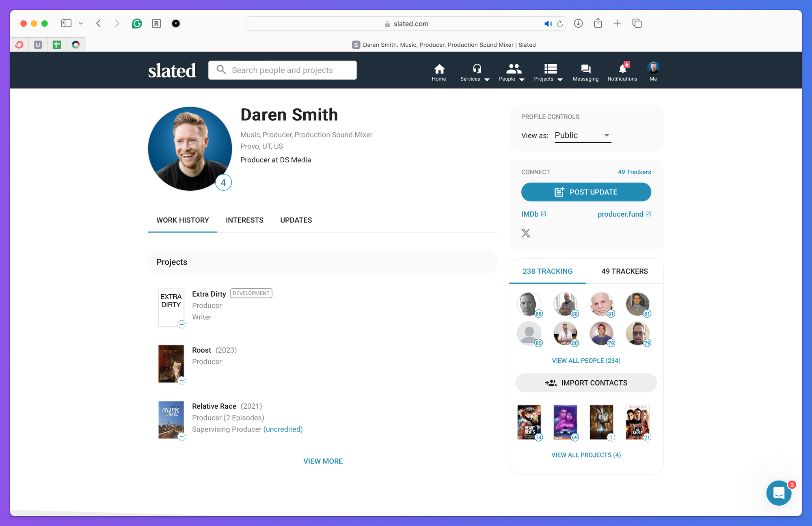This screenshot has width=812, height=526.
Task: Click VIEW ALL PEOPLE (234)
Action: pyautogui.click(x=586, y=360)
